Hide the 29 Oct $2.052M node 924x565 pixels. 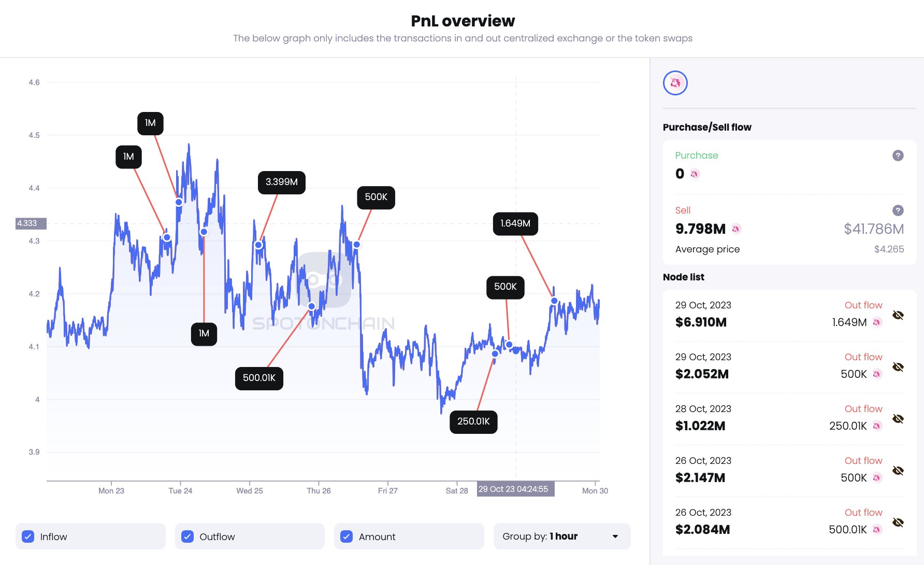point(898,367)
